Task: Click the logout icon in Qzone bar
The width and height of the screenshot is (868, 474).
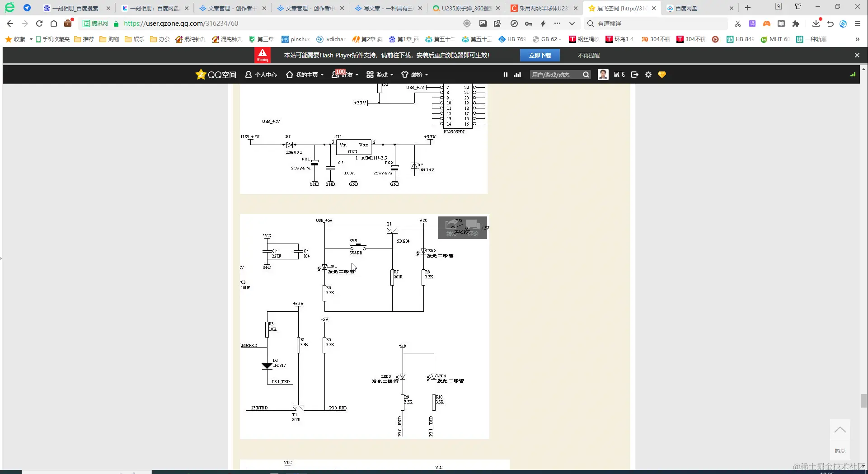Action: coord(635,75)
